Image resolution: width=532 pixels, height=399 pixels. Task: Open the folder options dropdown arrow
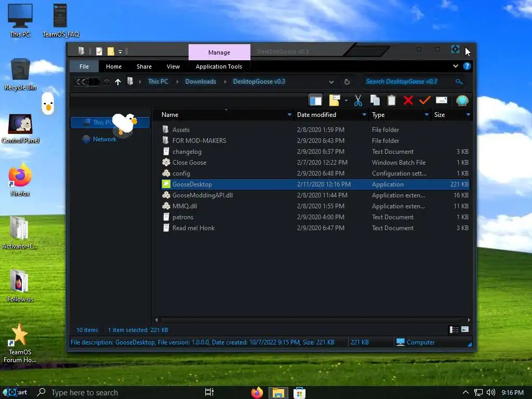346,100
